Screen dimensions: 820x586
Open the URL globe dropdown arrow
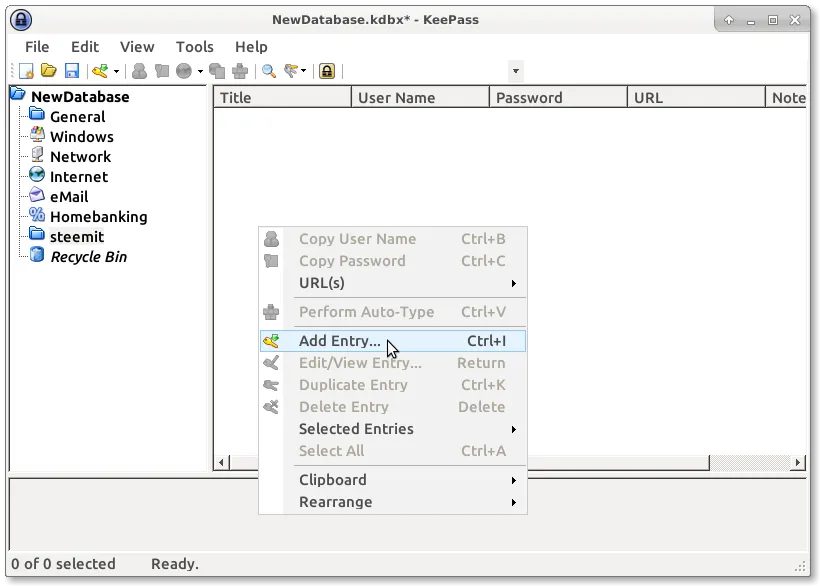point(200,71)
